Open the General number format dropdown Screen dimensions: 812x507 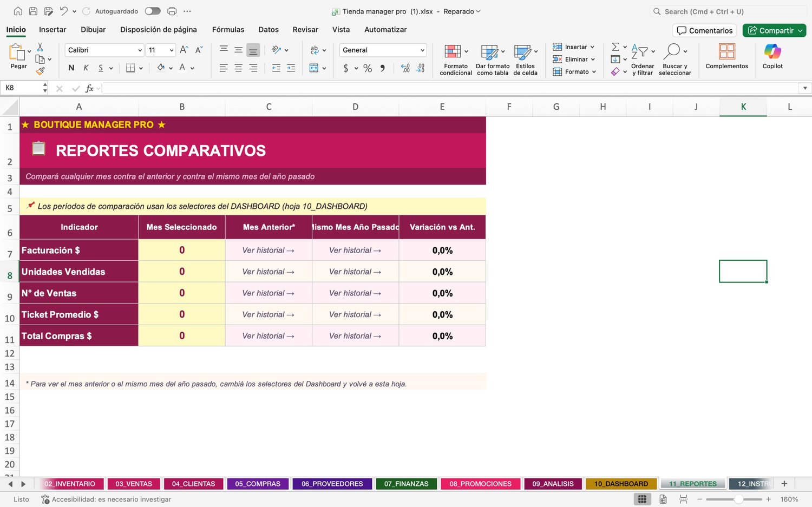[x=422, y=50]
